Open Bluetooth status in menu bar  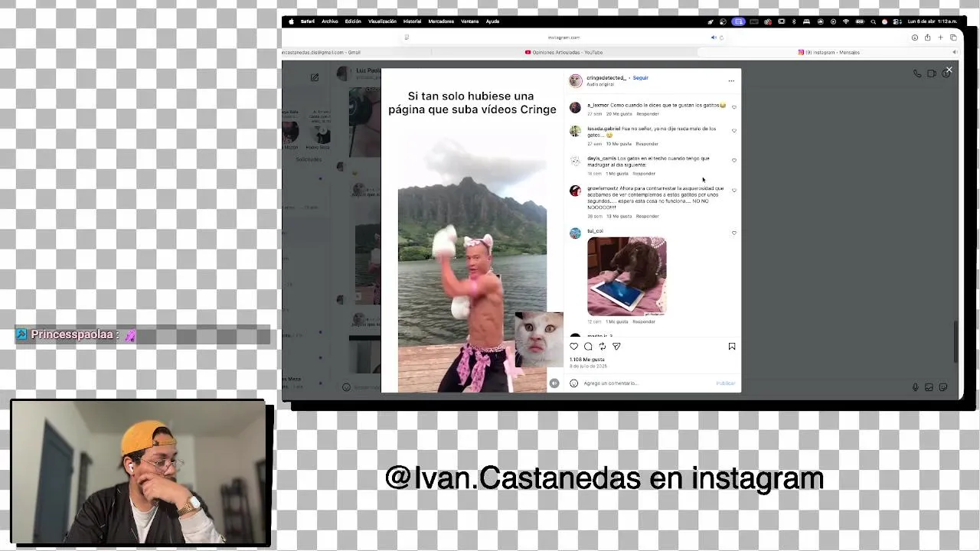[x=794, y=21]
